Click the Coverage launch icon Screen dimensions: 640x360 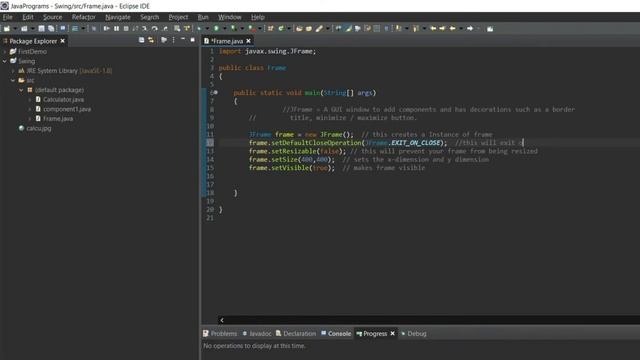tap(233, 29)
